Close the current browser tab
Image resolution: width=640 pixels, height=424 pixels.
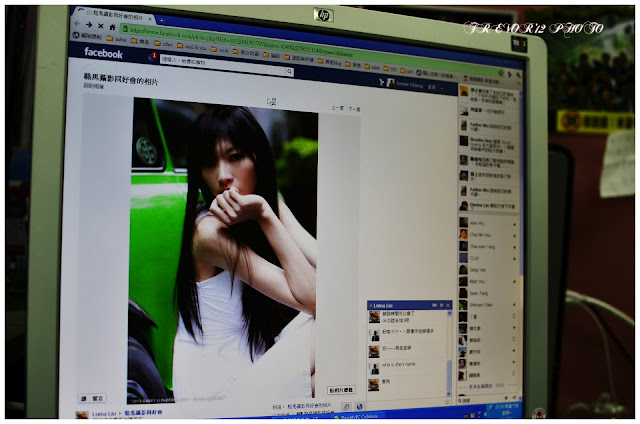(150, 19)
